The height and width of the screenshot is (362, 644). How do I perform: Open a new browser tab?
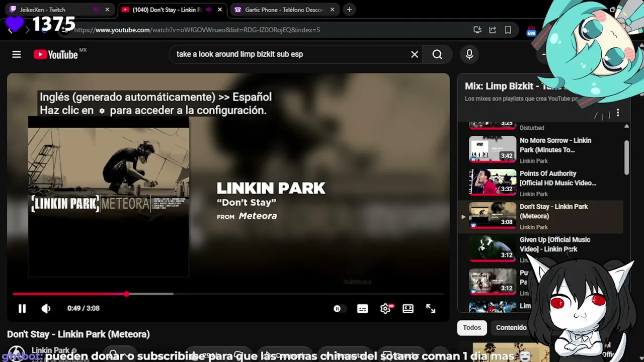tap(349, 10)
